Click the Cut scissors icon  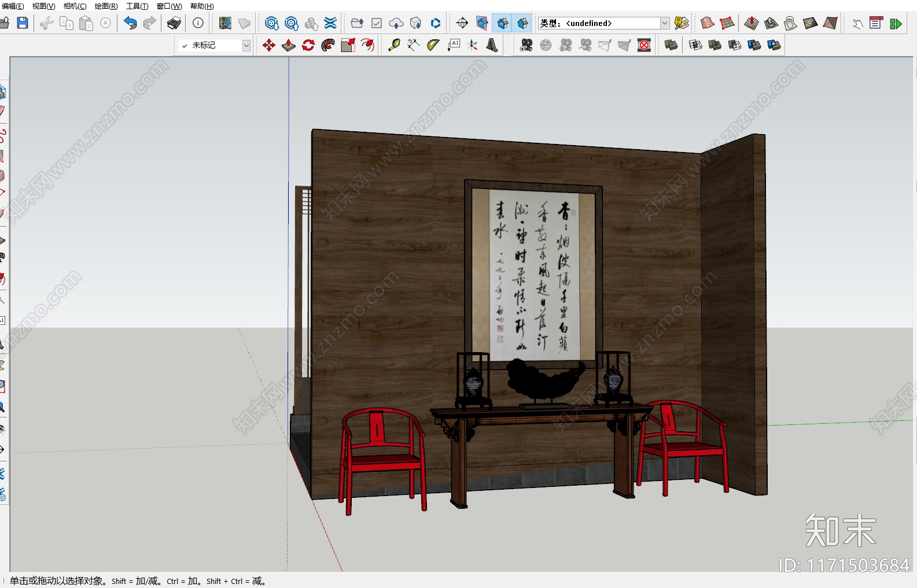(47, 23)
